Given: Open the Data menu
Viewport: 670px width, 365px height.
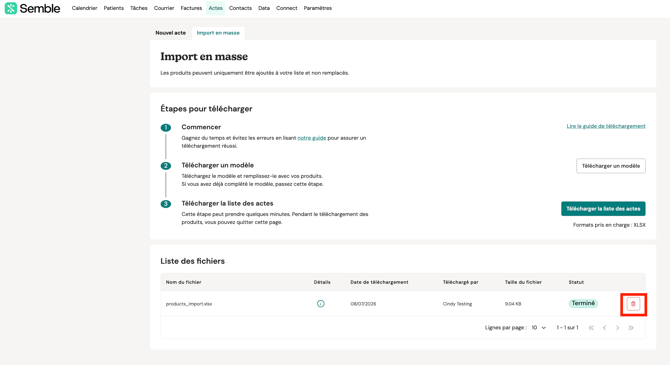Looking at the screenshot, I should pos(264,8).
